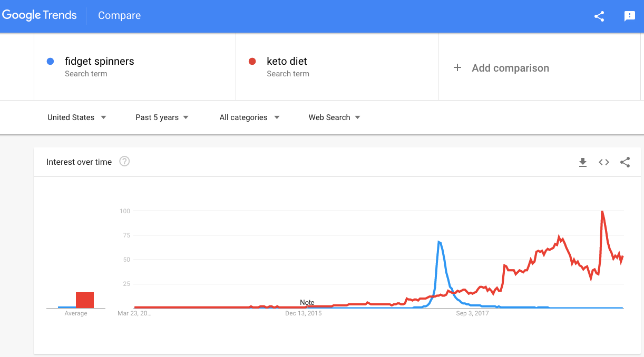Open the Web Search type dropdown
The width and height of the screenshot is (644, 357).
(334, 117)
